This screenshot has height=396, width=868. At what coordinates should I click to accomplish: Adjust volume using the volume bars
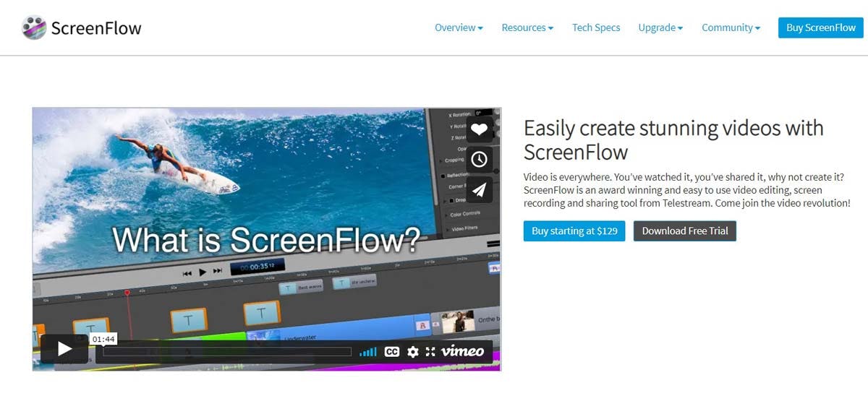[x=368, y=352]
